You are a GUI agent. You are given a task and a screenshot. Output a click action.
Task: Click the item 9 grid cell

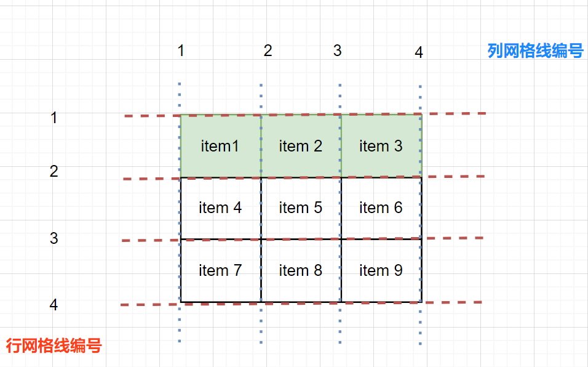381,270
